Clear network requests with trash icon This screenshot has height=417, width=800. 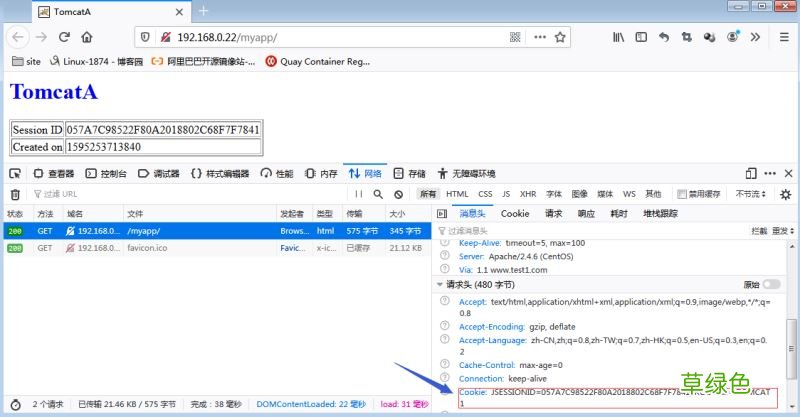pos(15,194)
